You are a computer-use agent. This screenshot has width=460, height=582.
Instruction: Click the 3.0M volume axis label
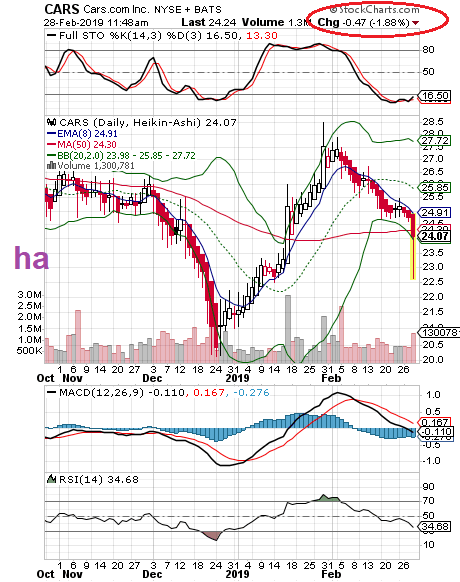point(30,295)
